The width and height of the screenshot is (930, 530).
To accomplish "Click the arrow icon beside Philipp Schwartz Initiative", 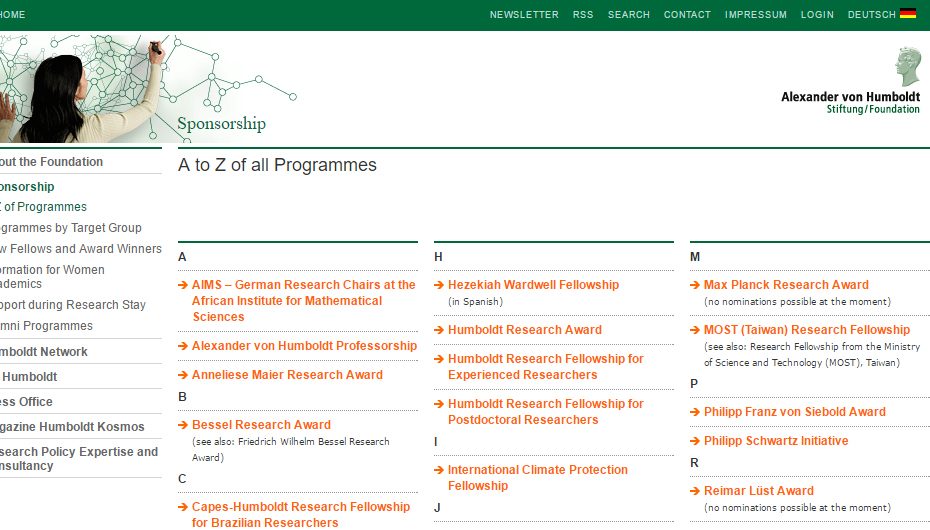I will 695,441.
